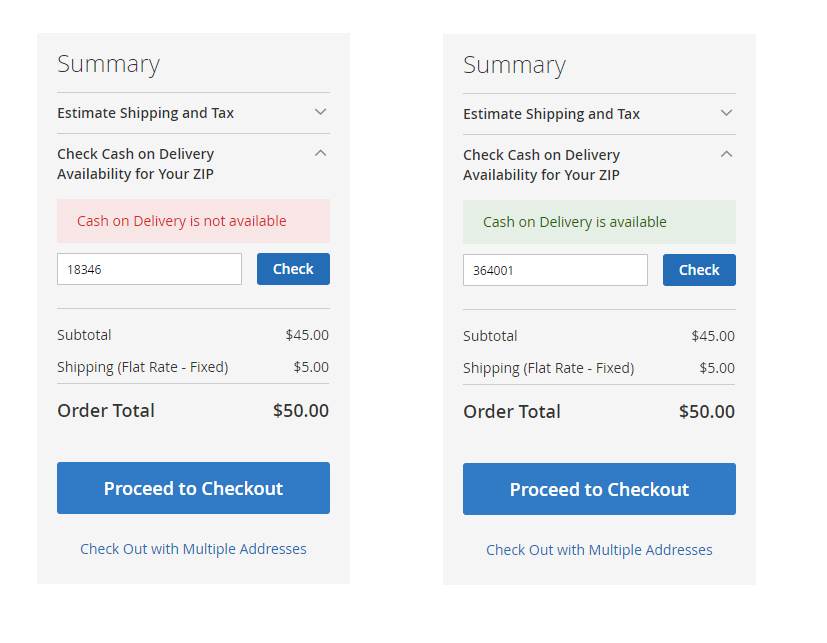Expand Estimate Shipping and Tax chevron, left panel
Screen dimensions: 827x643
(x=320, y=112)
